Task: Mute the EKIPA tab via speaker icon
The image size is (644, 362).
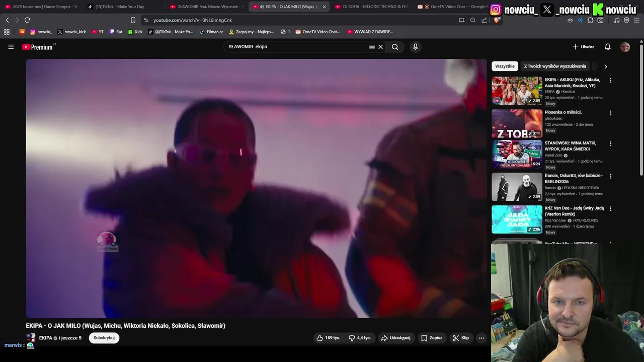Action: (x=262, y=7)
